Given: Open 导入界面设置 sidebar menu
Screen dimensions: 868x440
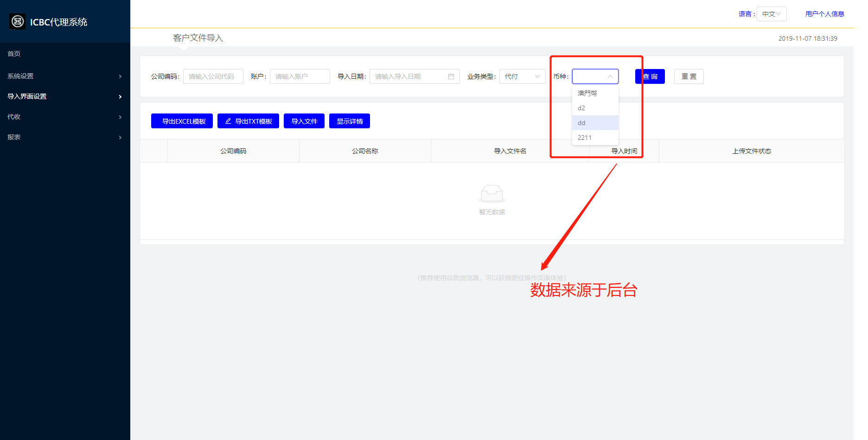Looking at the screenshot, I should [x=65, y=96].
